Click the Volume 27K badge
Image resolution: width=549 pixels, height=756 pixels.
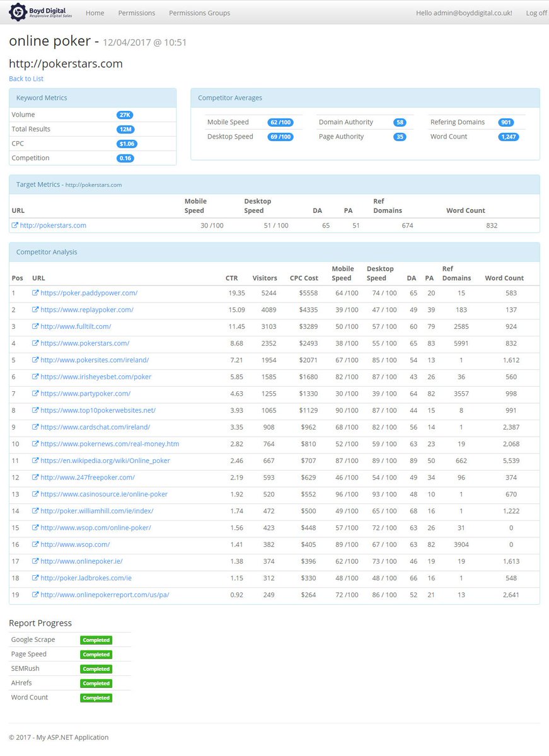[x=125, y=115]
